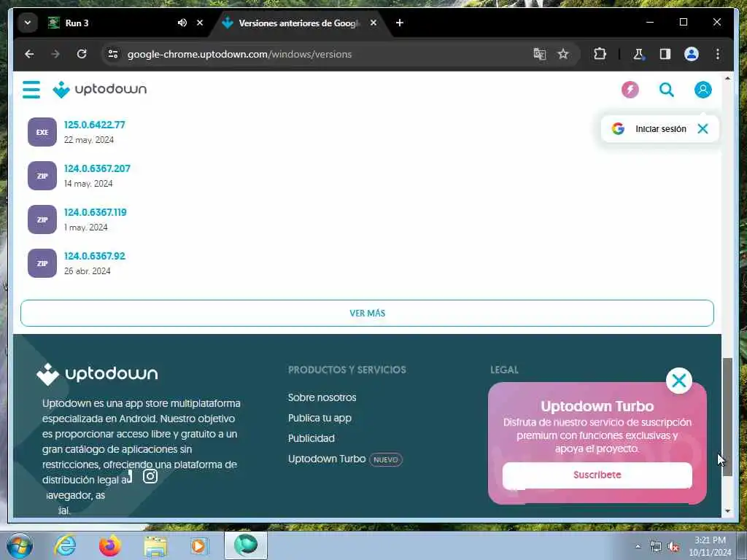Open version 124.0.6367.119 link
747x560 pixels.
click(x=96, y=212)
